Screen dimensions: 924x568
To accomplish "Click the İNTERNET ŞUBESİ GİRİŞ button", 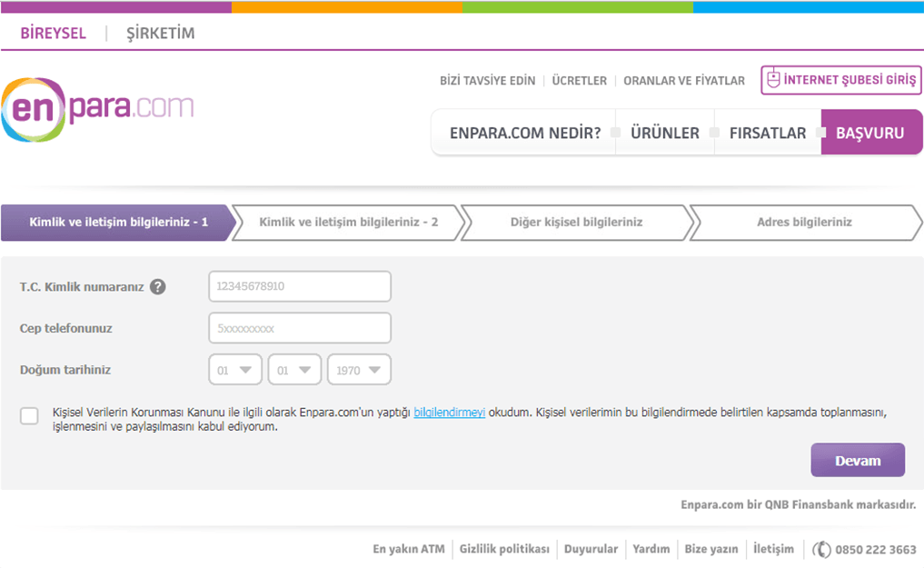I will [x=841, y=80].
